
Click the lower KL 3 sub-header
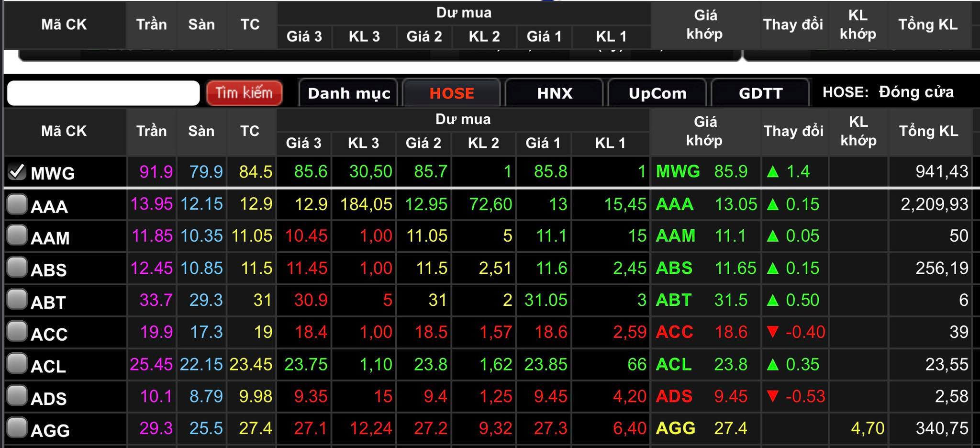click(364, 143)
